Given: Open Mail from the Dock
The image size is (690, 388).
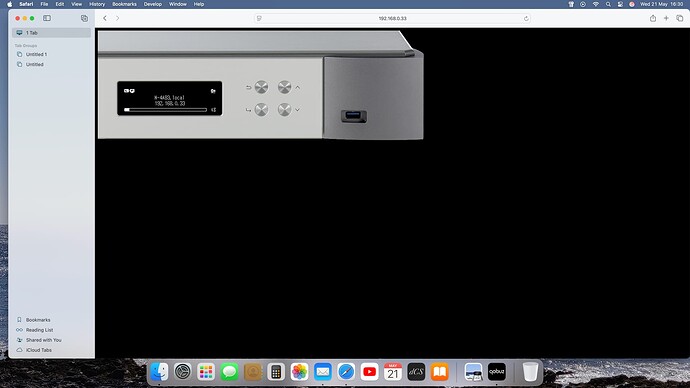Looking at the screenshot, I should tap(323, 372).
